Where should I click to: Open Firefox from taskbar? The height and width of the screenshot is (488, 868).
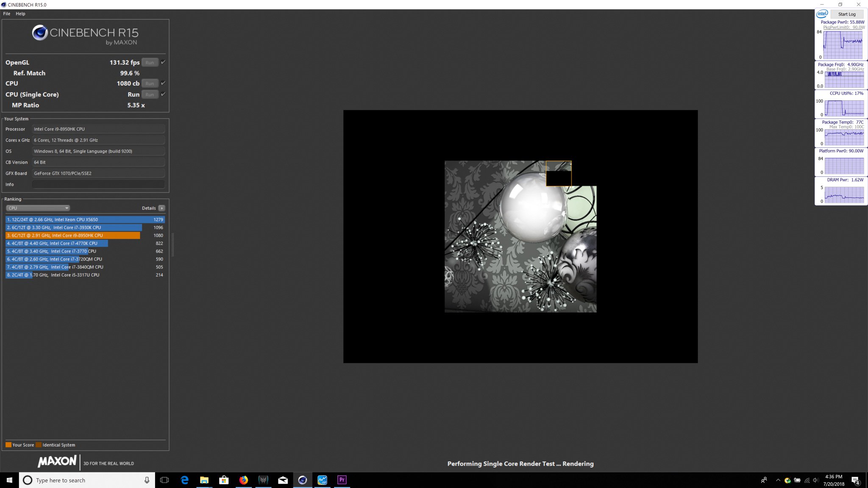tap(244, 480)
